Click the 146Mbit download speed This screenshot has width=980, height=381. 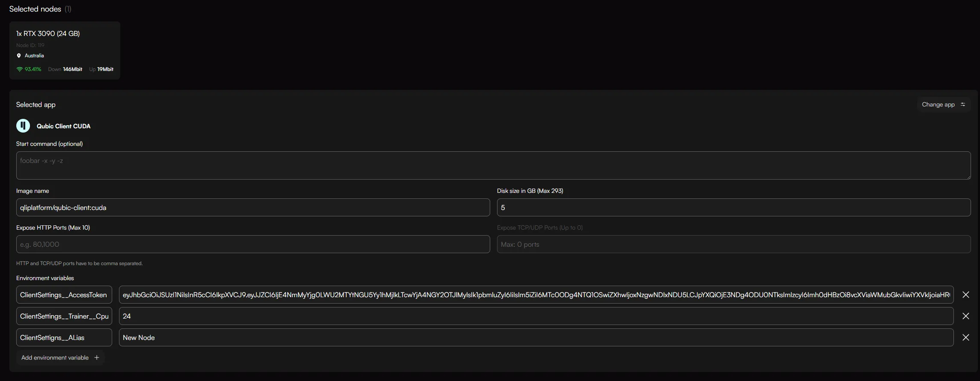point(73,69)
